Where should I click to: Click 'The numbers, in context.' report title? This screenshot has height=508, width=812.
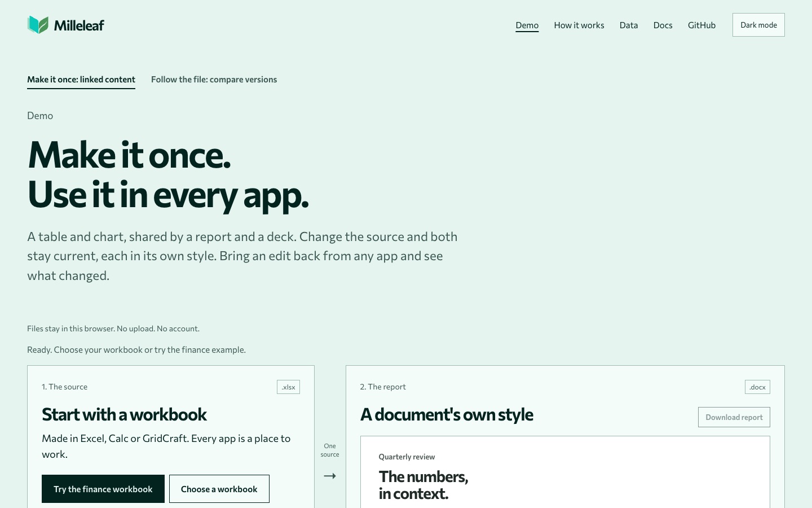point(423,485)
